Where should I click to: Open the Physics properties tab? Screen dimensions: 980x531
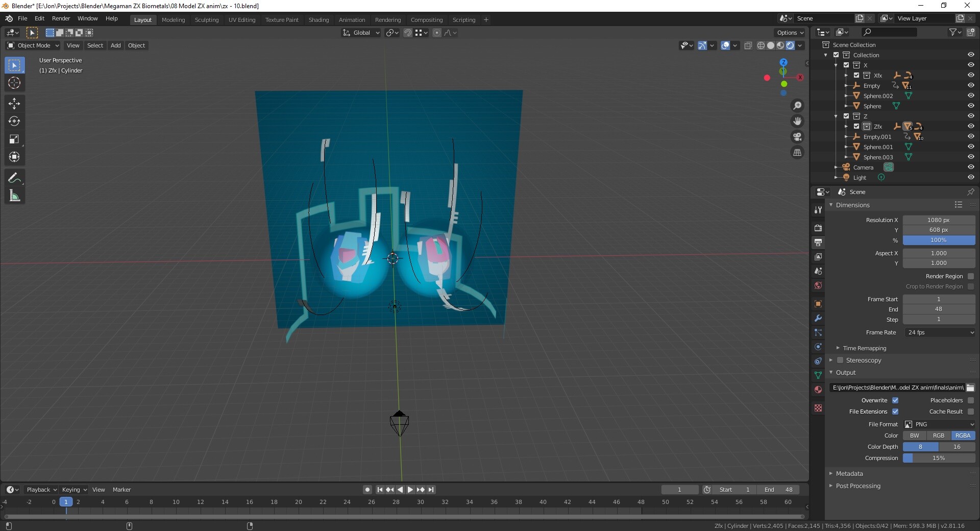point(818,347)
